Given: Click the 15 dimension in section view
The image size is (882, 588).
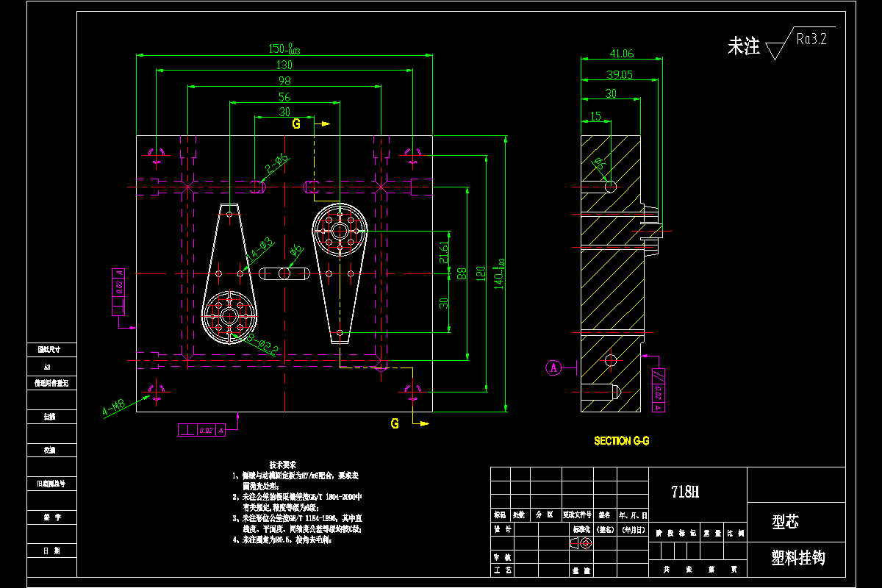Looking at the screenshot, I should pyautogui.click(x=595, y=116).
